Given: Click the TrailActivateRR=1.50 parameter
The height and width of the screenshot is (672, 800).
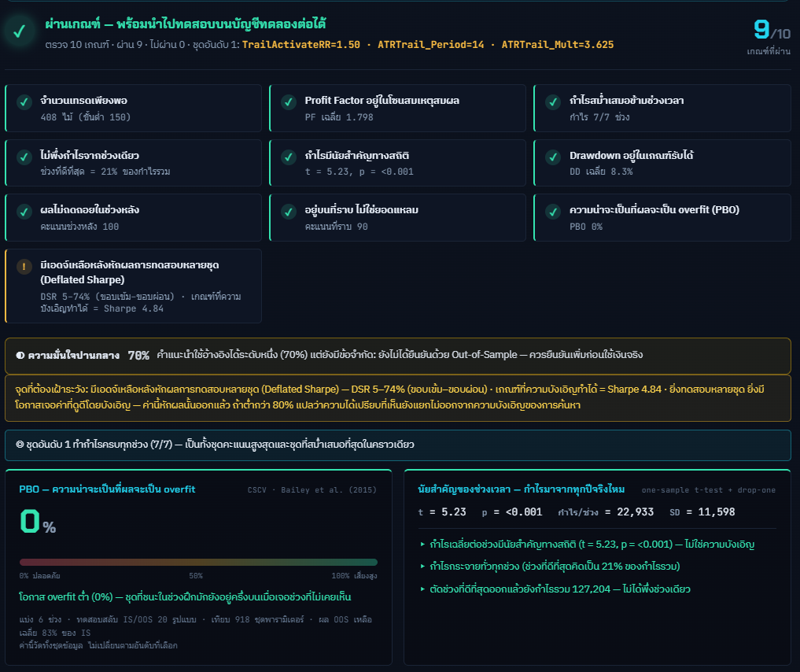Looking at the screenshot, I should [301, 45].
